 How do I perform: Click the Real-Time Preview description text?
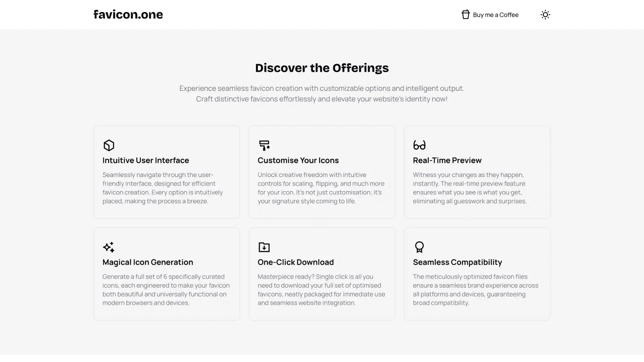pos(470,188)
